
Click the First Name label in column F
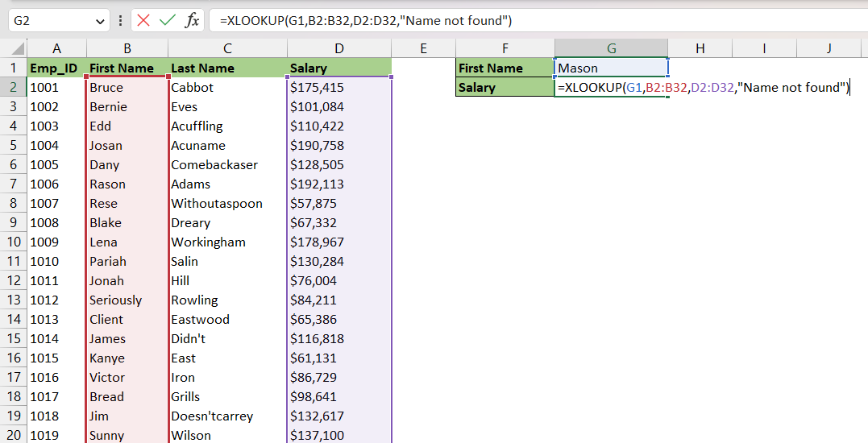(x=505, y=68)
